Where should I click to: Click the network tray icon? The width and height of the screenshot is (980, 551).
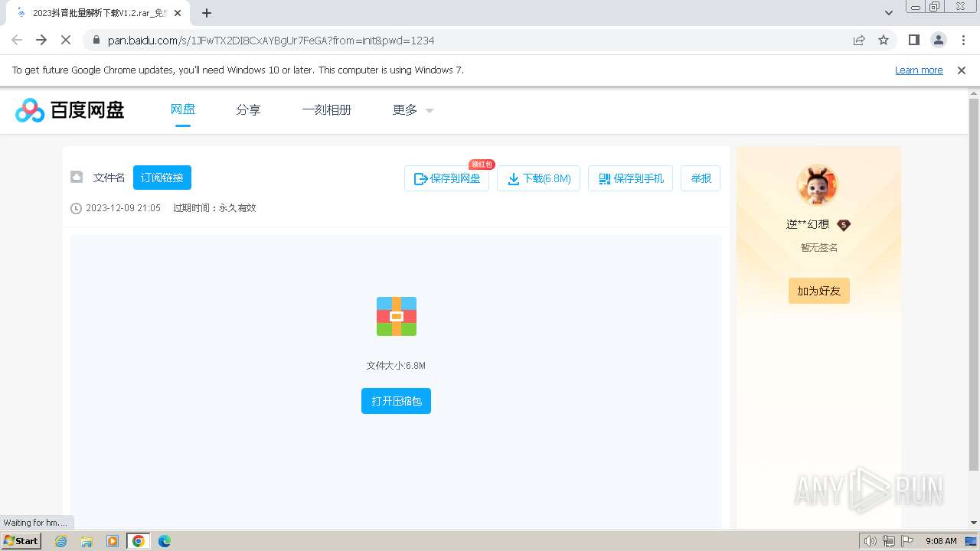pos(890,541)
